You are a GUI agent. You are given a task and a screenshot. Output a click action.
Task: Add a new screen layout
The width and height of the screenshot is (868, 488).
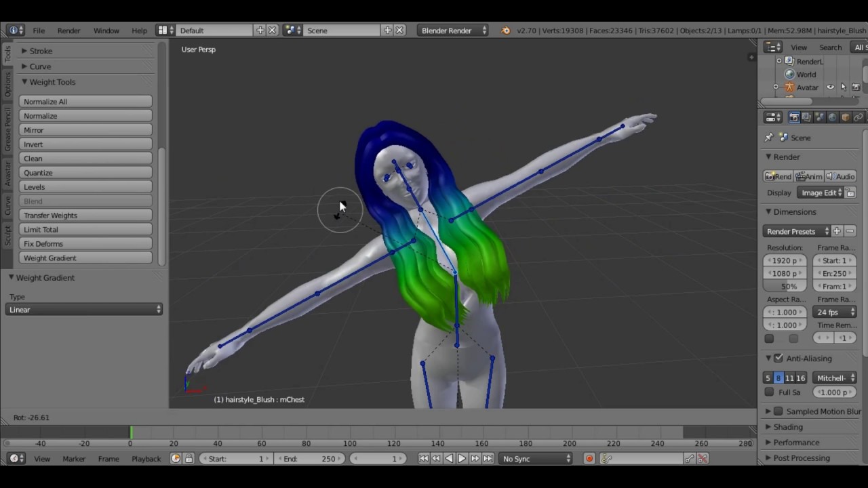[x=260, y=30]
